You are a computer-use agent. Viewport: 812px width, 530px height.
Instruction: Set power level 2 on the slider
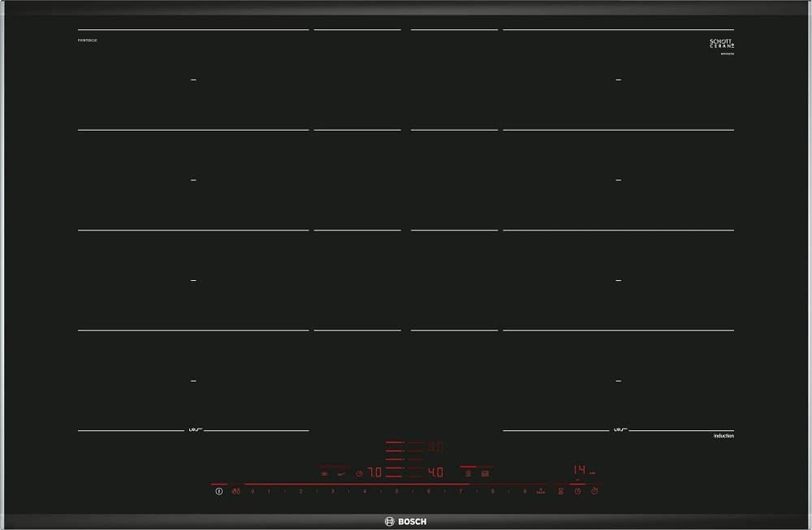[301, 491]
